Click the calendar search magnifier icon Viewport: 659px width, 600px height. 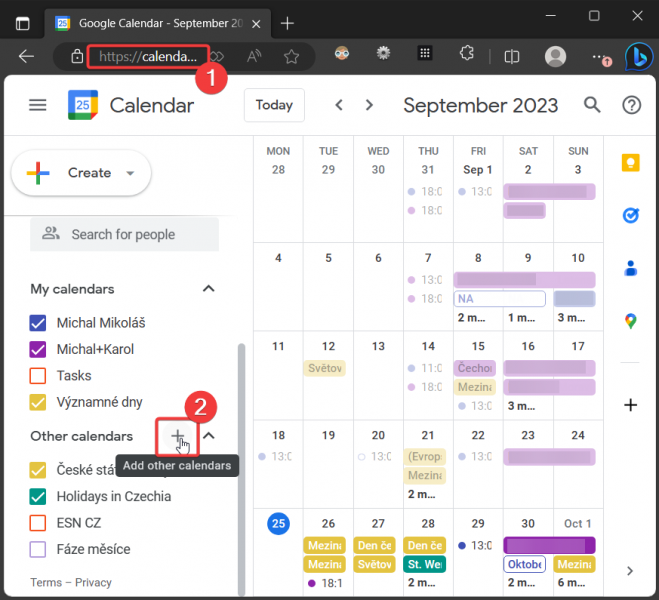[x=592, y=105]
